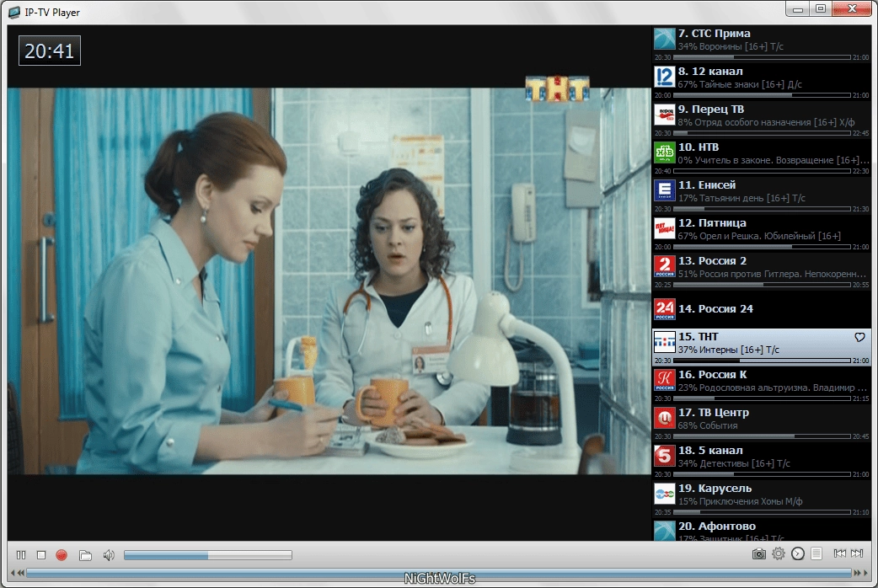The width and height of the screenshot is (878, 588).
Task: Select channel 12. Пятница
Action: click(762, 234)
